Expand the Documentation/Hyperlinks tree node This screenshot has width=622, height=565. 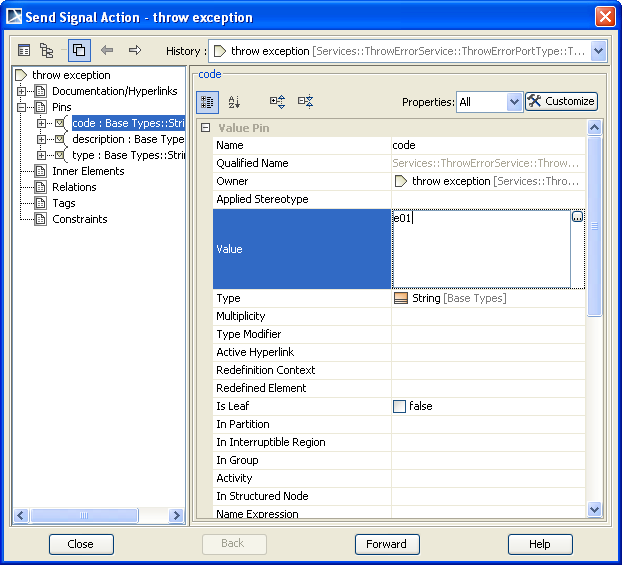(22, 91)
